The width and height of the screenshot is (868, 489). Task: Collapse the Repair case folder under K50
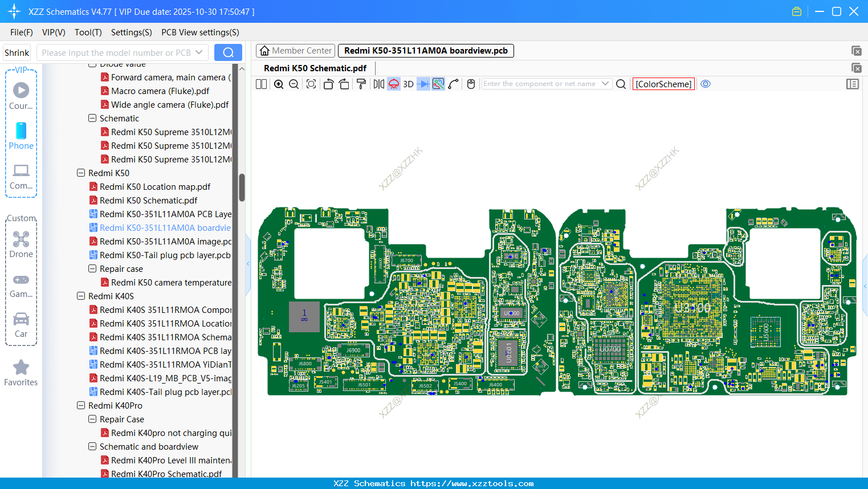point(92,269)
